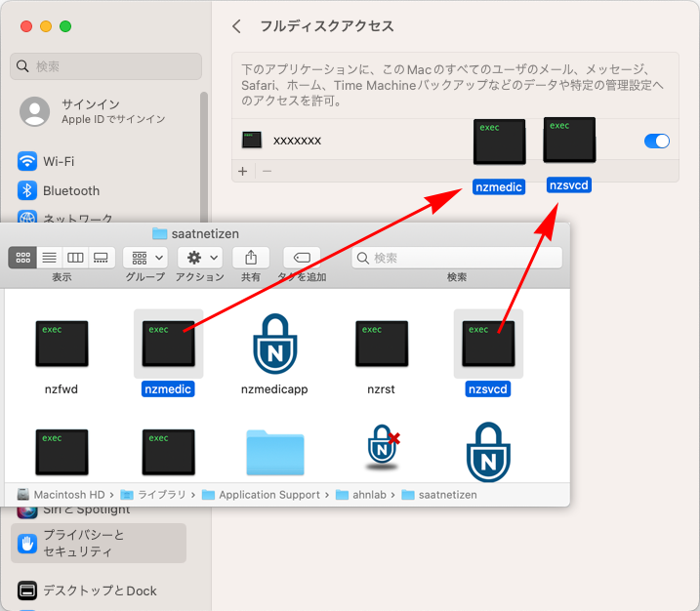The image size is (700, 611).
Task: Click saatnetizen in Finder path bar
Action: 439,495
